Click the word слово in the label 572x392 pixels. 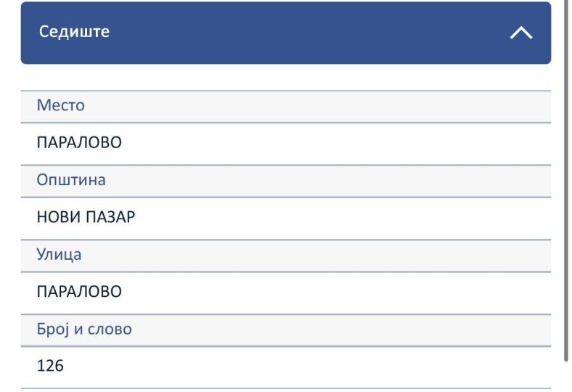pyautogui.click(x=110, y=330)
